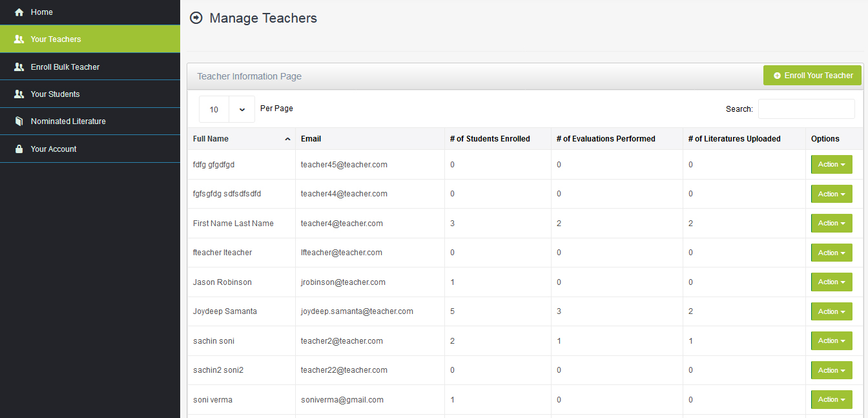Click Joydeep Samanta's students enrolled value 5
This screenshot has width=868, height=418.
[x=453, y=311]
